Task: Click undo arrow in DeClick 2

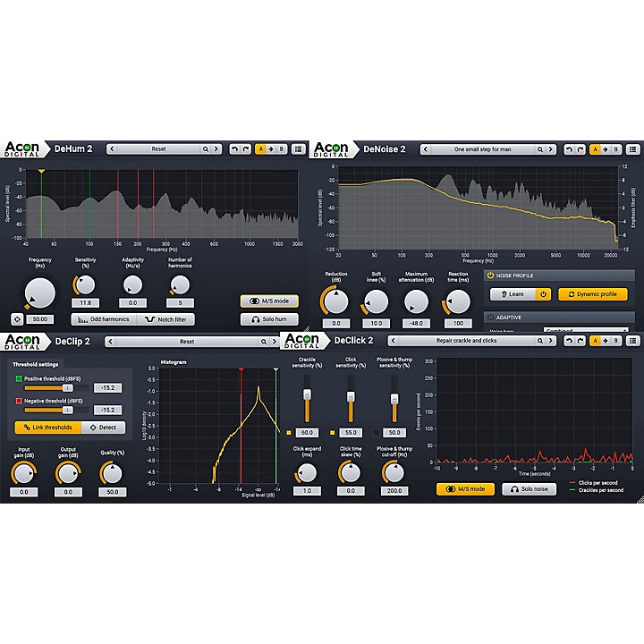Action: tap(569, 341)
